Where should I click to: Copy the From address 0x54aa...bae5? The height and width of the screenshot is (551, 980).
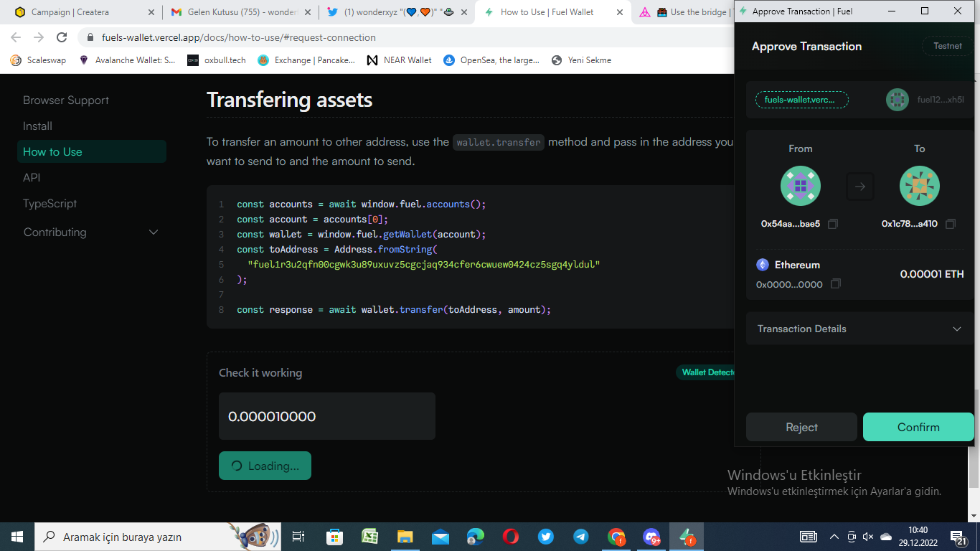[x=832, y=223]
